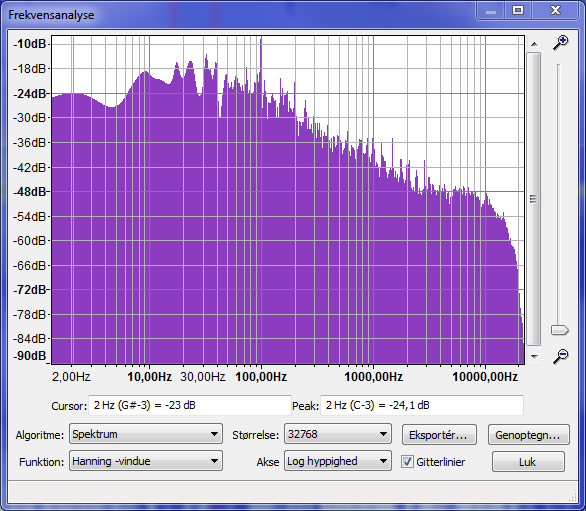This screenshot has height=511, width=586.
Task: Open the Algoritme Spektrum dropdown
Action: point(146,434)
